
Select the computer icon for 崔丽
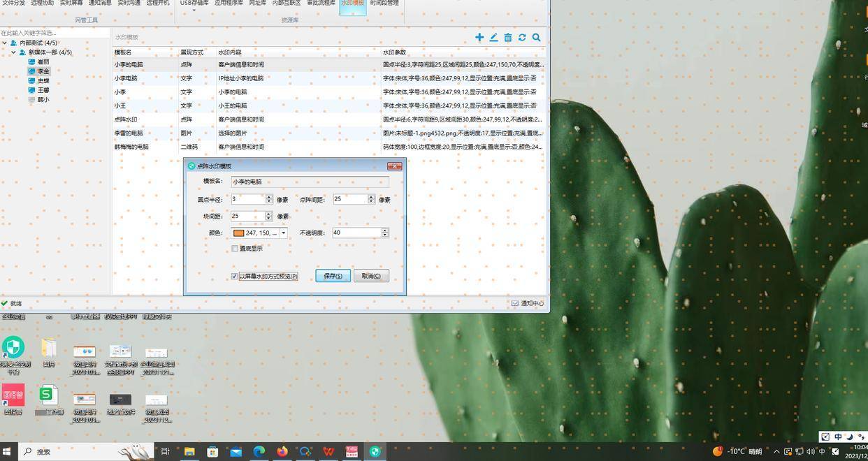point(32,61)
